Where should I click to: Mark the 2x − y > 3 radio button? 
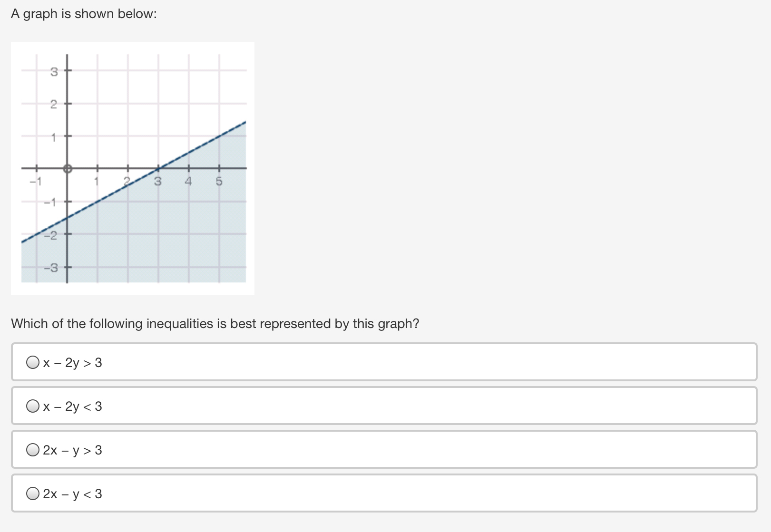point(33,450)
